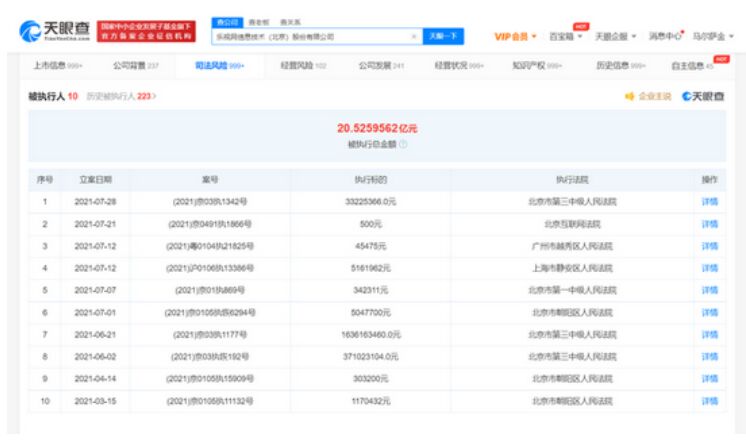Expand the 百宝箱 menu

point(569,36)
